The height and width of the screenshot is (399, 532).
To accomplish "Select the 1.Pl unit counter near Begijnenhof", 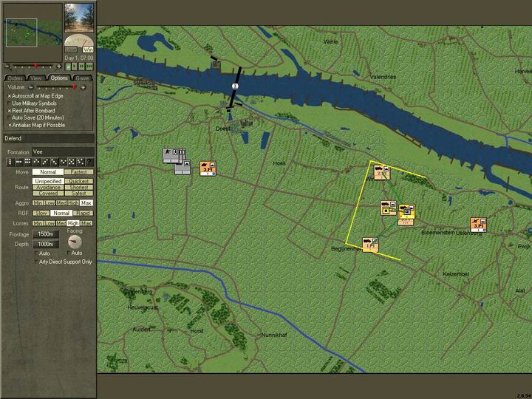I will pyautogui.click(x=370, y=245).
